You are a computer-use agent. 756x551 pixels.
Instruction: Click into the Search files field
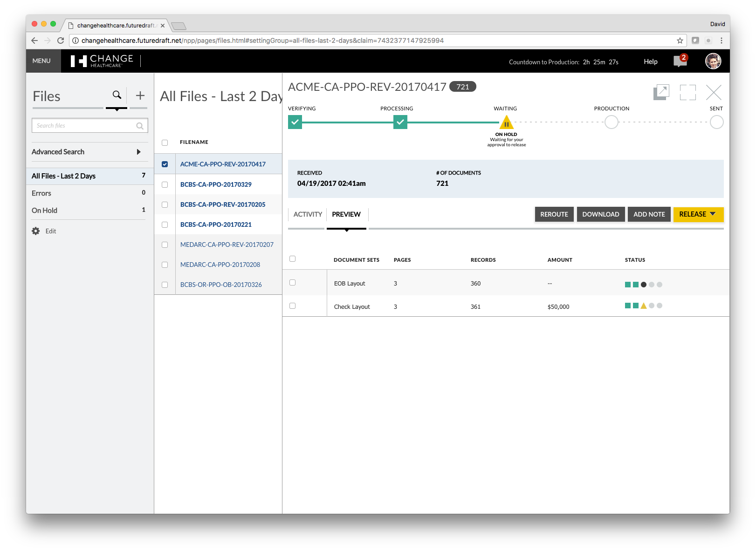click(90, 126)
